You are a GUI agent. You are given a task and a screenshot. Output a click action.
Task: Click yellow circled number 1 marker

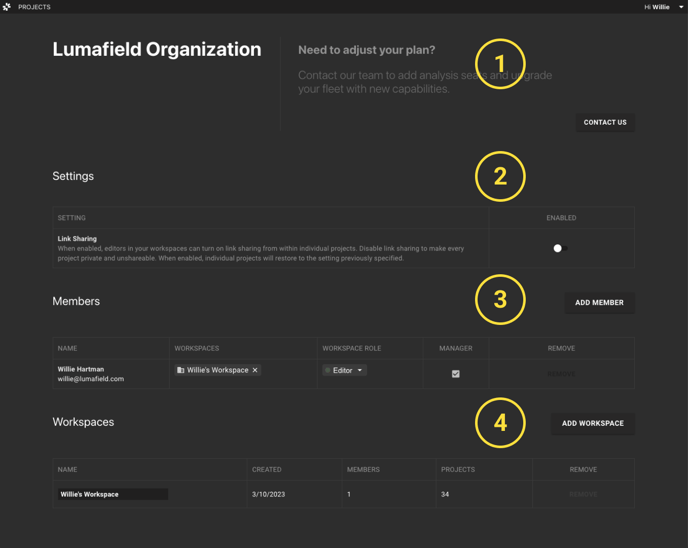pos(500,64)
